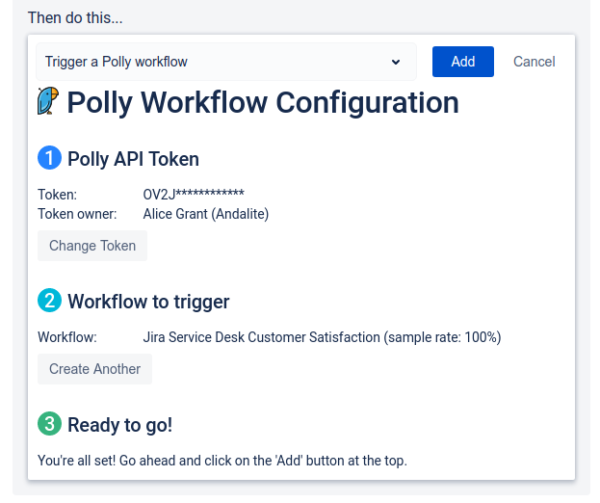Click the Polly API Token heading
Screen dimensions: 600x503
[133, 159]
